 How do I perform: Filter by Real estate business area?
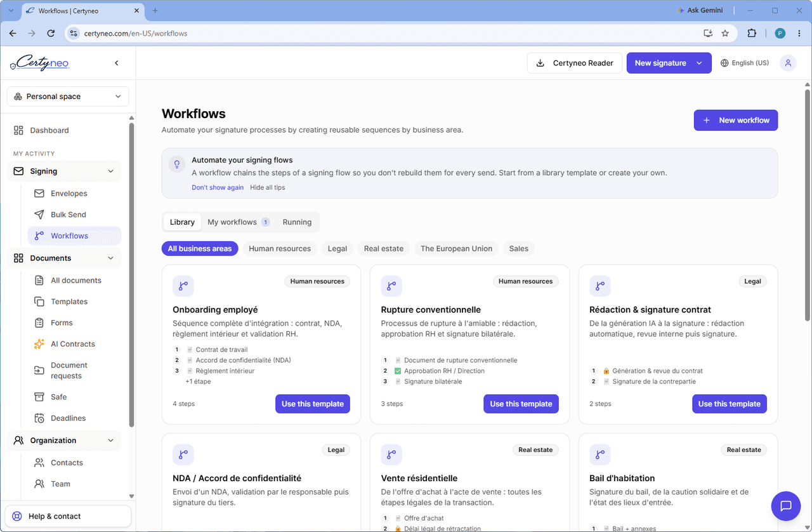tap(384, 249)
